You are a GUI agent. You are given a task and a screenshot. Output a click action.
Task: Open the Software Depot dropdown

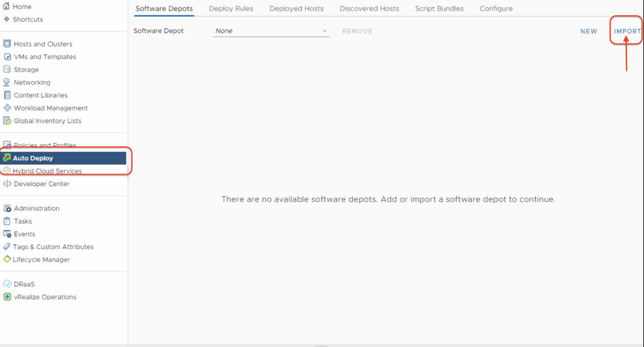click(x=271, y=31)
